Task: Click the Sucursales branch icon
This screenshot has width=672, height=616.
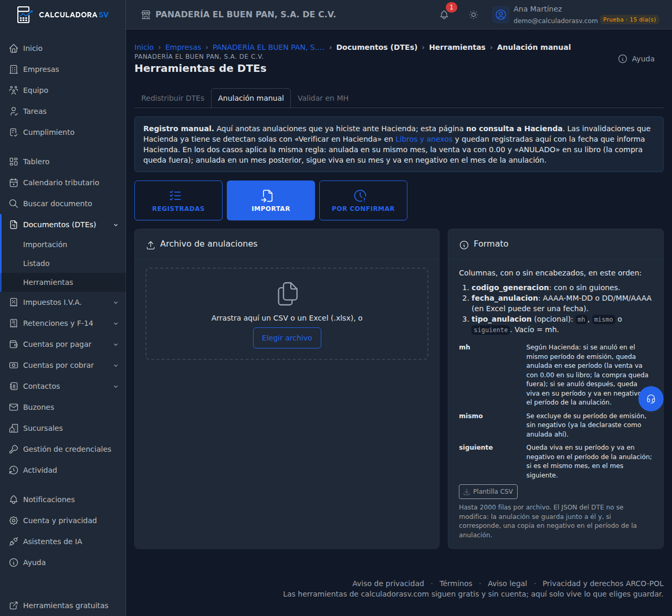Action: (14, 428)
